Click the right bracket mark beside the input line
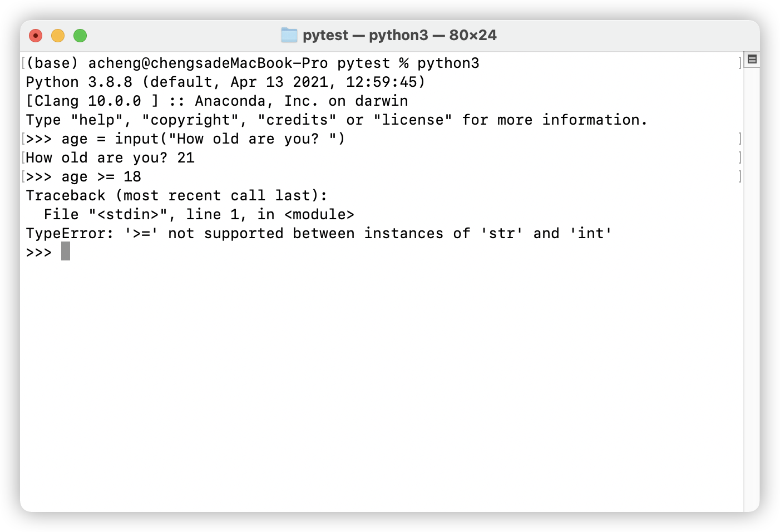The image size is (780, 532). (740, 139)
